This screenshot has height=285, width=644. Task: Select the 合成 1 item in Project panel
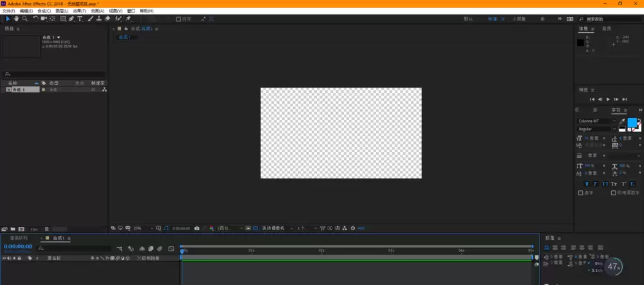23,89
